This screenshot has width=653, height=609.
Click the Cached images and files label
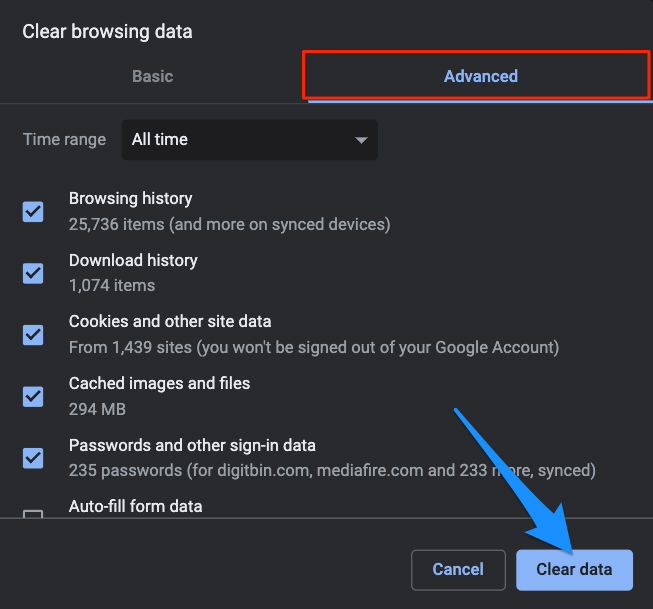(x=160, y=384)
